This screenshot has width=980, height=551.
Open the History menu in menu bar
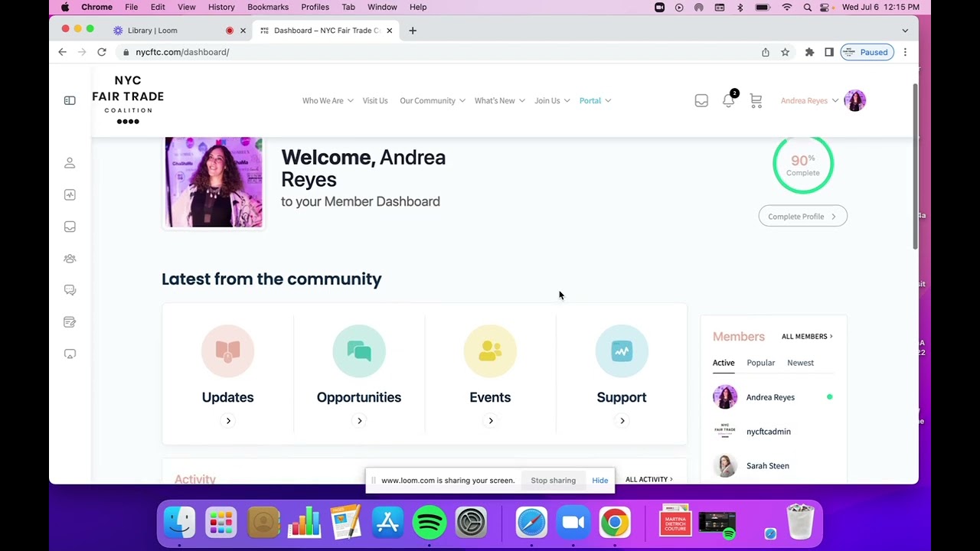point(221,7)
